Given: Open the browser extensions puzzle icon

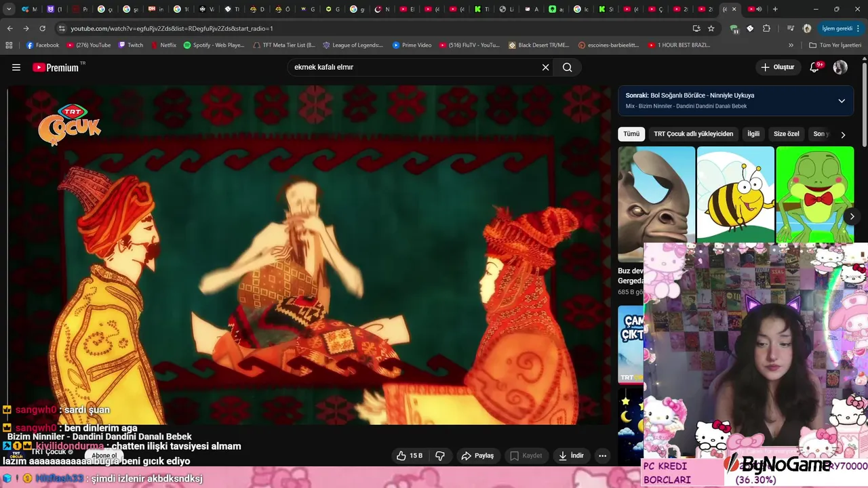Looking at the screenshot, I should [766, 28].
